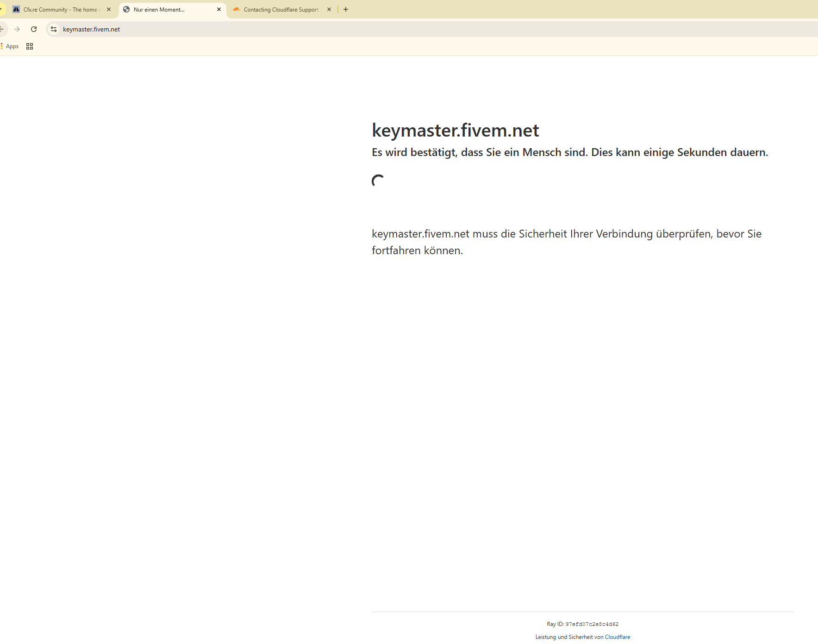This screenshot has width=818, height=644.
Task: Click the loading spinner on the page
Action: pyautogui.click(x=378, y=181)
